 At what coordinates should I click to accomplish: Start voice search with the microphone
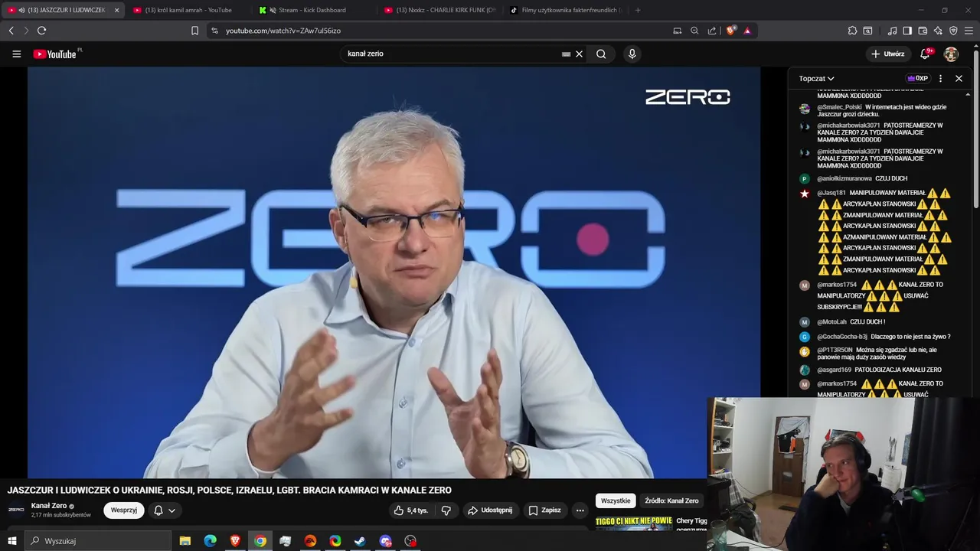pos(632,54)
